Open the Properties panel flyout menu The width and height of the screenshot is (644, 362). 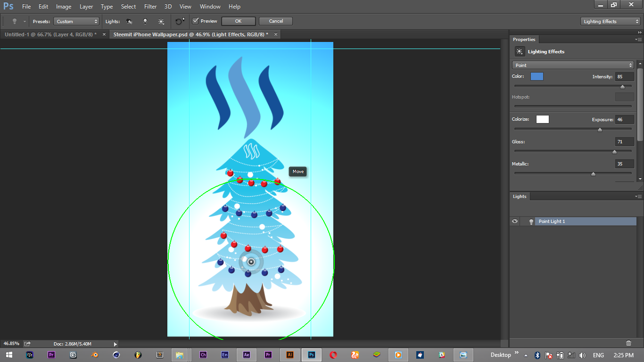click(638, 40)
